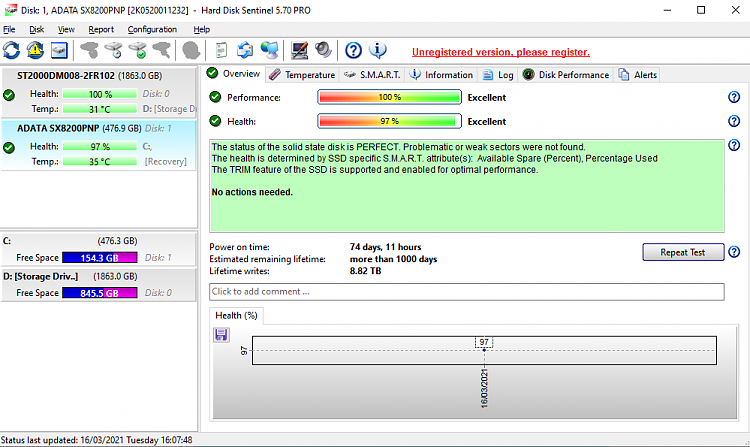Viewport: 750px width, 447px height.
Task: Click help icon beside Performance bar
Action: [734, 97]
